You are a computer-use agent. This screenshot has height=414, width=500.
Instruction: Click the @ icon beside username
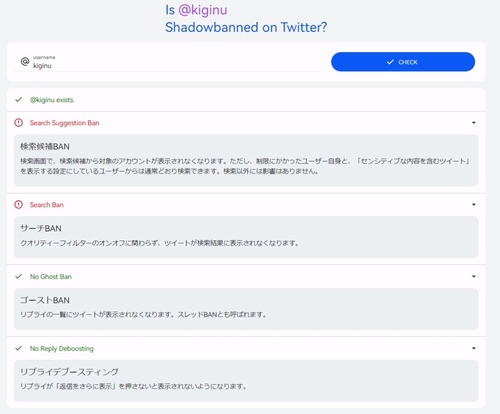point(25,62)
